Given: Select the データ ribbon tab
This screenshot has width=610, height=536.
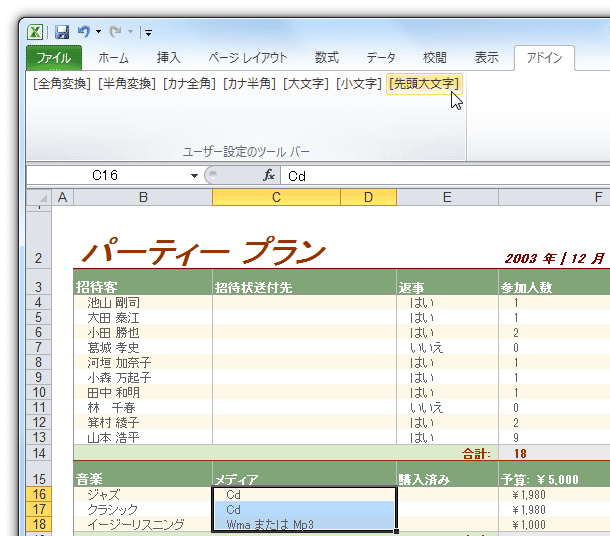Looking at the screenshot, I should tap(380, 58).
